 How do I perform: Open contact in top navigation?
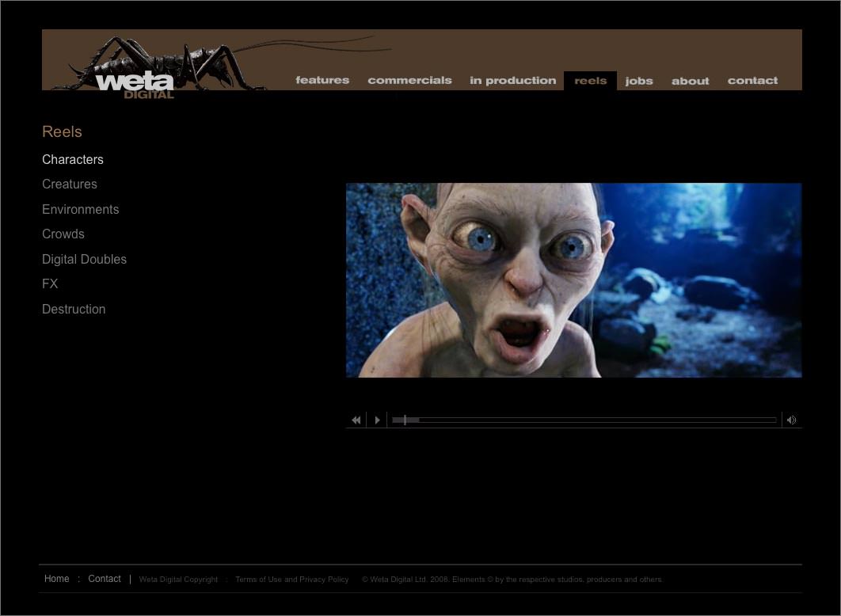pyautogui.click(x=752, y=81)
